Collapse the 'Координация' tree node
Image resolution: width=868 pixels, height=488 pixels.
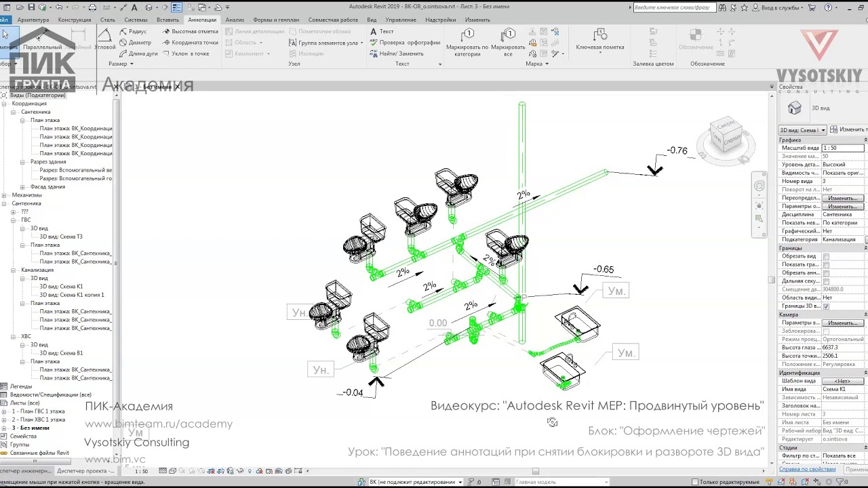4,104
